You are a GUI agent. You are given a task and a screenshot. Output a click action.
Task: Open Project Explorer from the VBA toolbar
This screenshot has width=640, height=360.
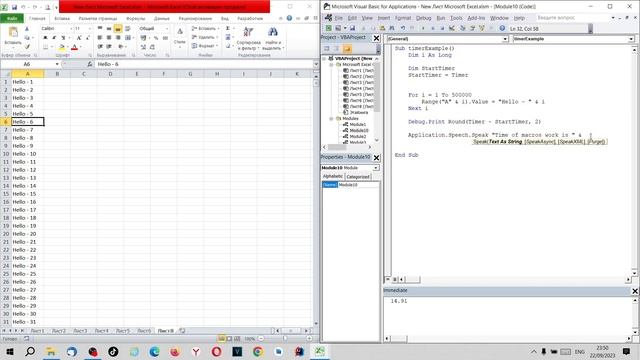click(462, 28)
